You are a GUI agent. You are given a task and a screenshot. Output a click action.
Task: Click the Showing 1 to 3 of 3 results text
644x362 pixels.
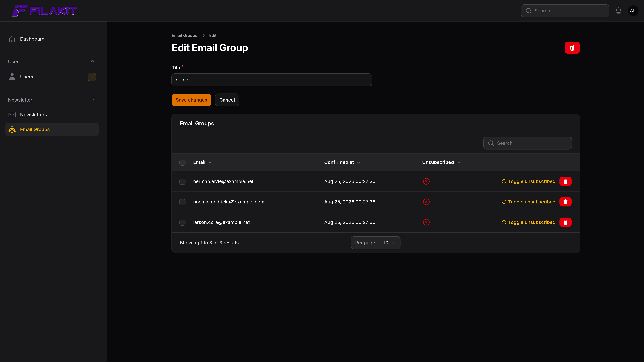(209, 243)
